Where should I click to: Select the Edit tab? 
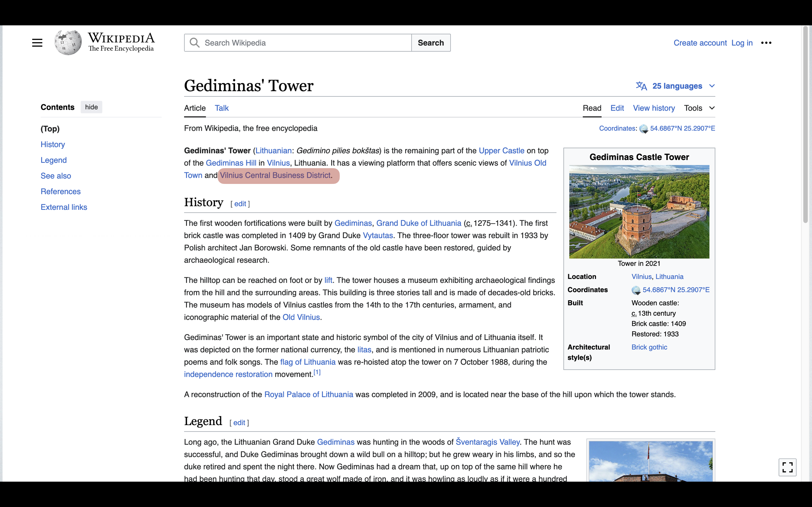click(x=617, y=108)
